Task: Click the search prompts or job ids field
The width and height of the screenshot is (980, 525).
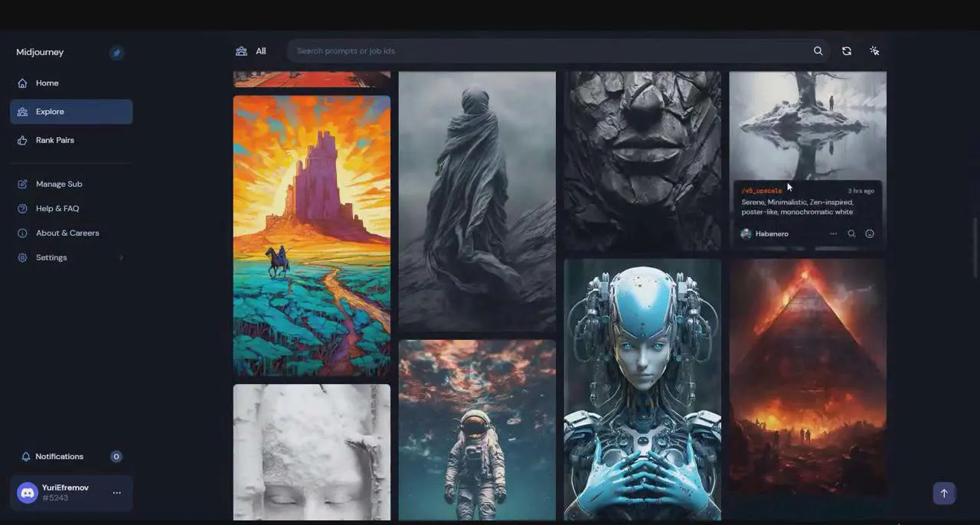Action: [x=547, y=51]
